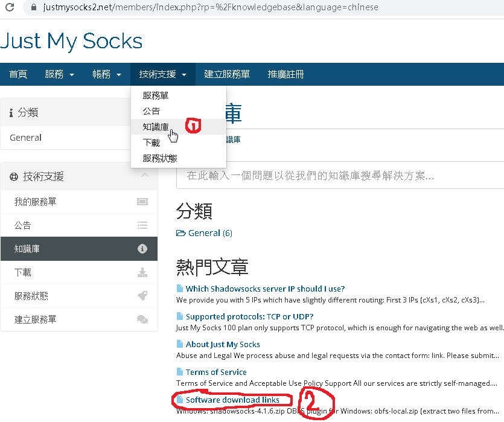Click the text starting 'We provide you with 5 IPs'

point(330,300)
